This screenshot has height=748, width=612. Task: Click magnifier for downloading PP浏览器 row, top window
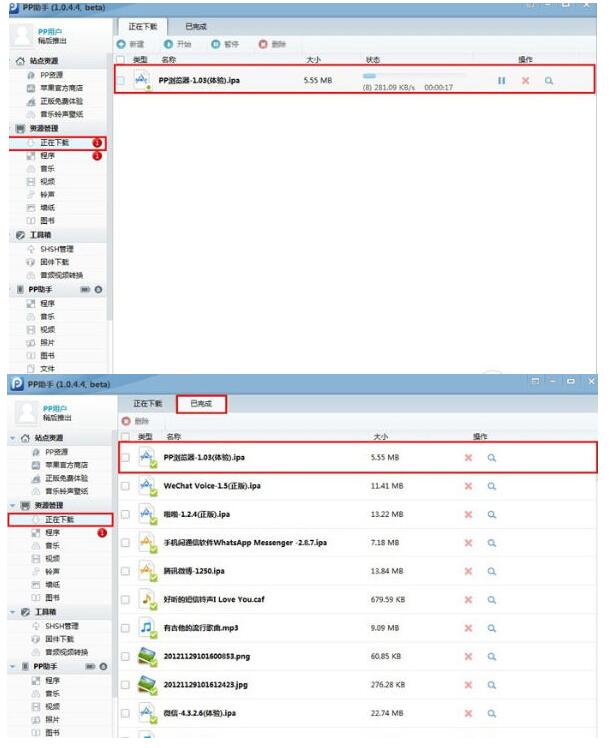pyautogui.click(x=549, y=81)
